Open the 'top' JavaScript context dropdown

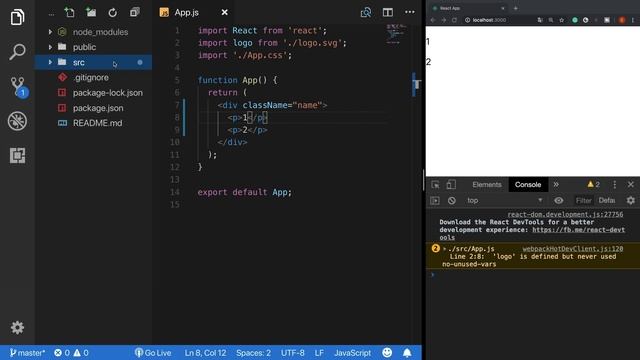coord(505,200)
